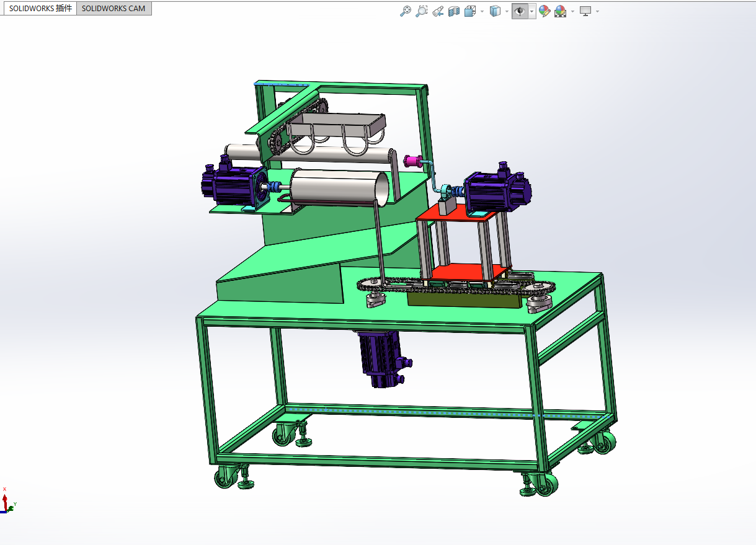Select the Zoom to Area tool

(422, 11)
